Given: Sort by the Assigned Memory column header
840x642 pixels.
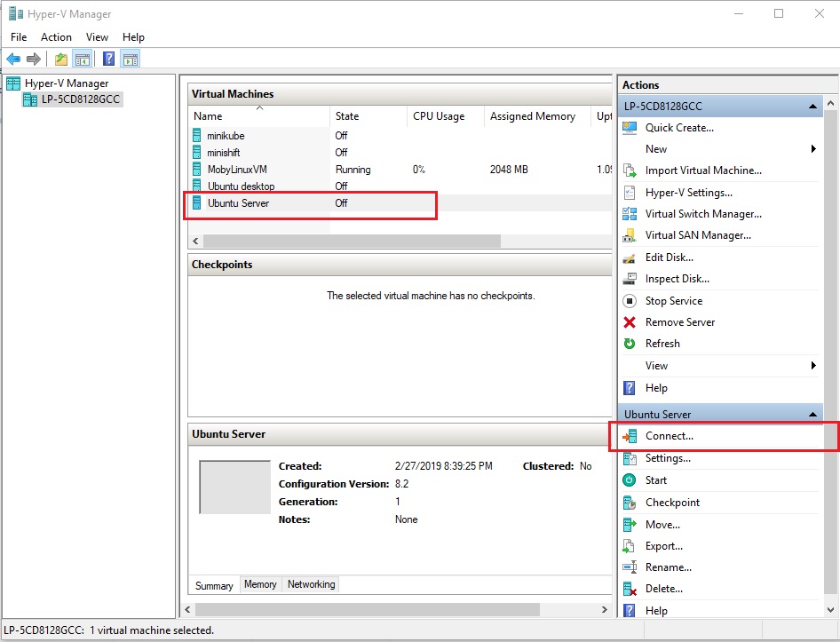Looking at the screenshot, I should point(538,116).
